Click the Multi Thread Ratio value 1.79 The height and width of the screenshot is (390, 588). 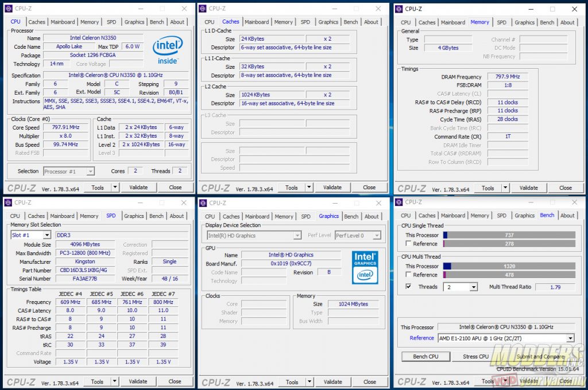pyautogui.click(x=555, y=287)
